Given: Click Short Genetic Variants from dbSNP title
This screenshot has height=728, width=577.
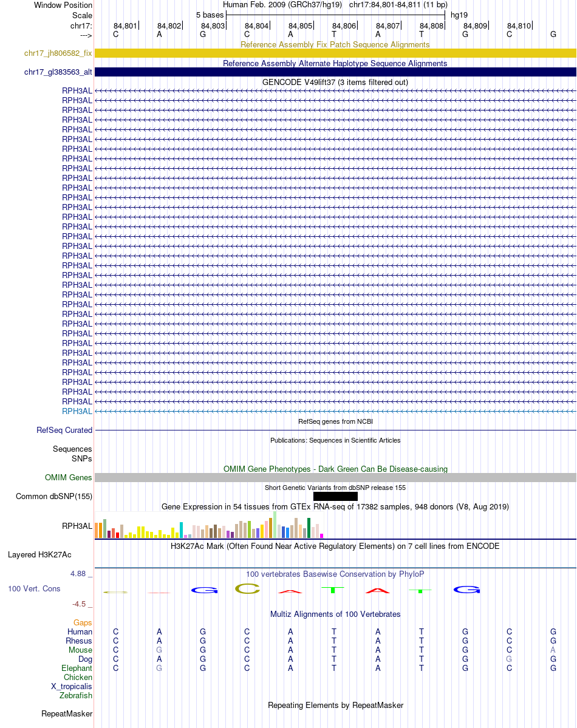Looking at the screenshot, I should pyautogui.click(x=335, y=488).
